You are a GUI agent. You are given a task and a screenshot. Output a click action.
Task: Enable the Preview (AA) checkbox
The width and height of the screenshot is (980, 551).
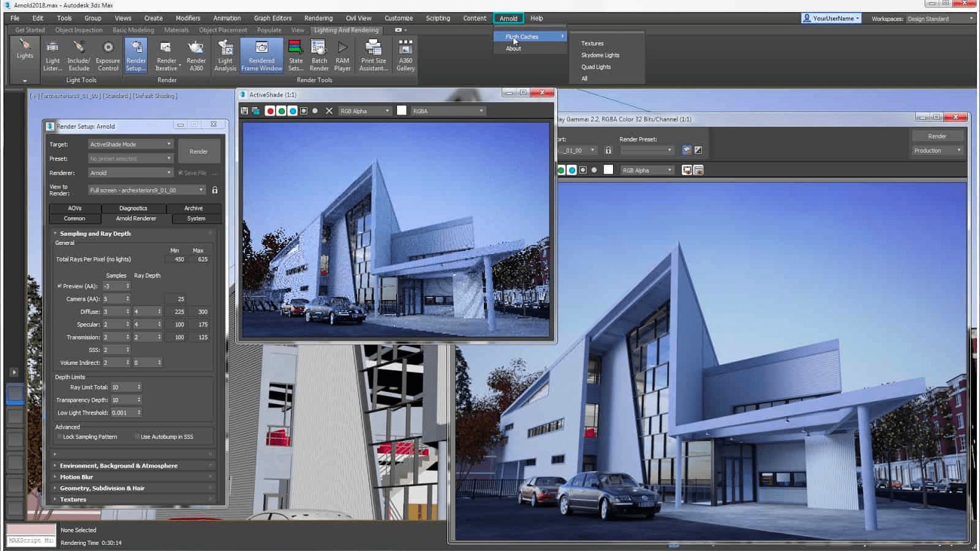(x=60, y=286)
